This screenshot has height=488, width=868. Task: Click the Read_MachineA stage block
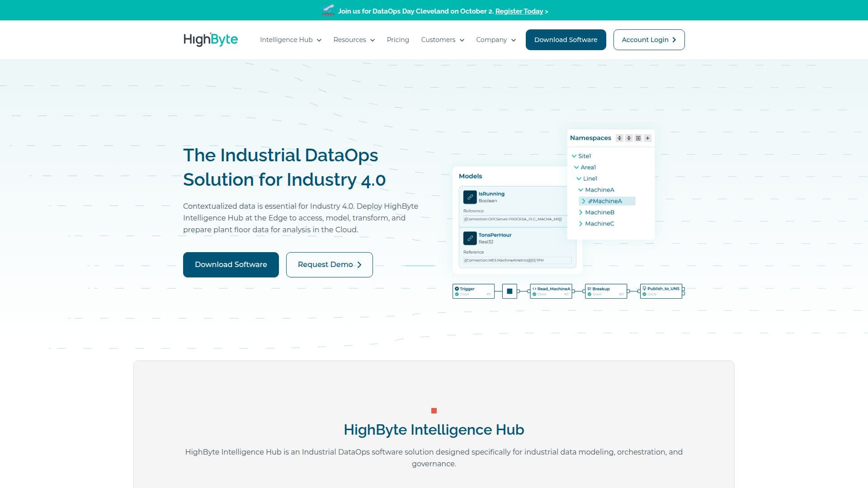point(551,291)
